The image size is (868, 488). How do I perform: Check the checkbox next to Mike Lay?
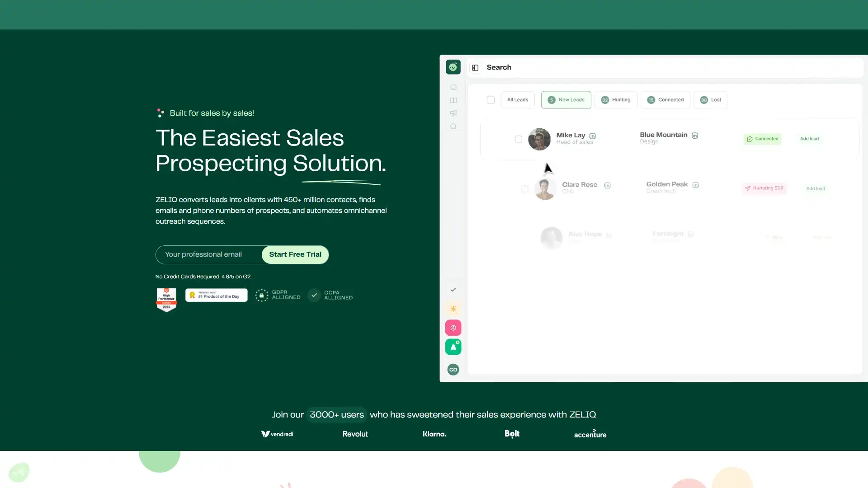[518, 139]
